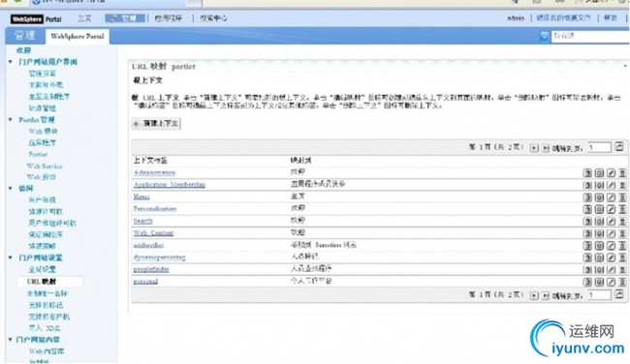
Task: Click the bottom pager go-to-page icon
Action: 619,294
